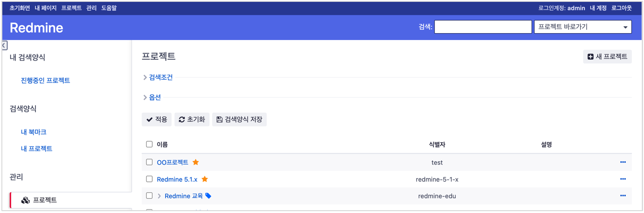Image resolution: width=644 pixels, height=213 pixels.
Task: Open the three-dot actions menu for Redmine 5.1.x row
Action: 623,179
